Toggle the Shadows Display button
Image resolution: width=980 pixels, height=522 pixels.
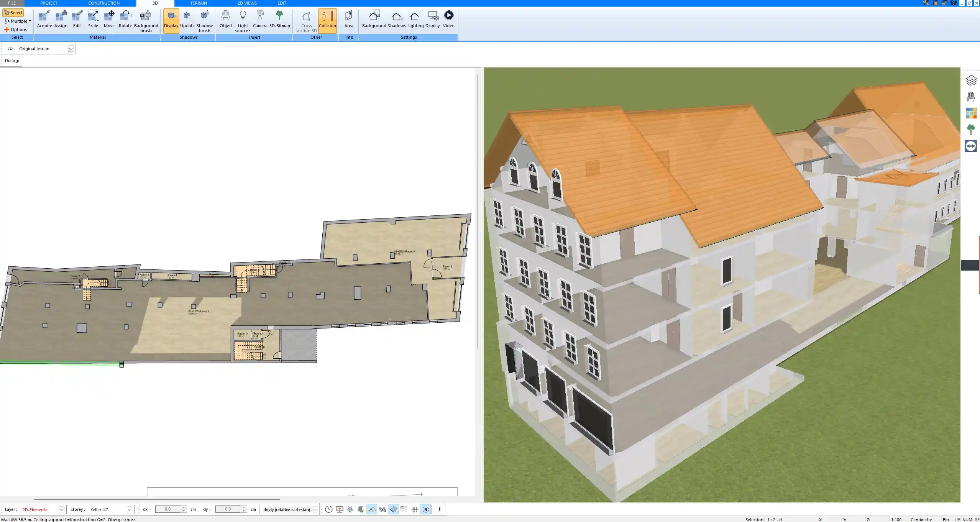pyautogui.click(x=171, y=21)
